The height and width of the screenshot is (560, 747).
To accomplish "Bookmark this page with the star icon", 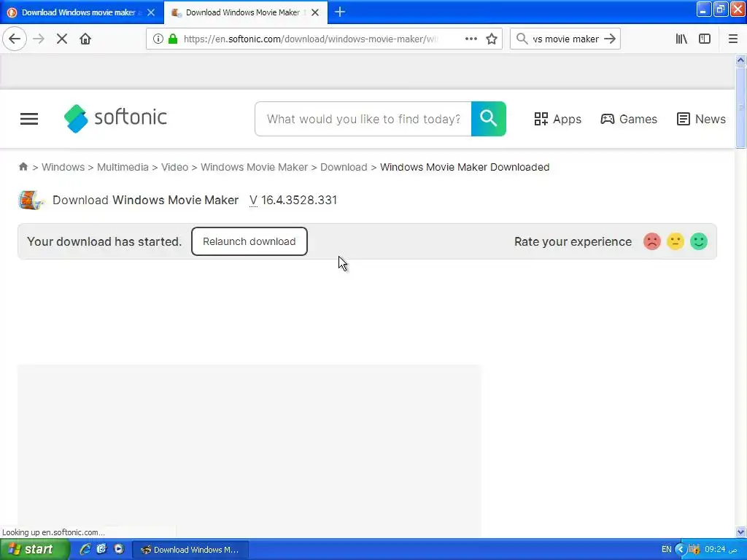I will pos(492,39).
